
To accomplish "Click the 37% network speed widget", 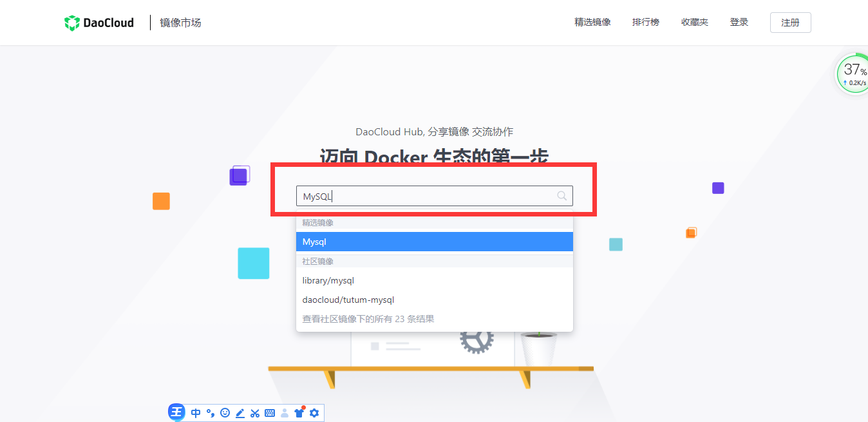I will click(x=854, y=74).
